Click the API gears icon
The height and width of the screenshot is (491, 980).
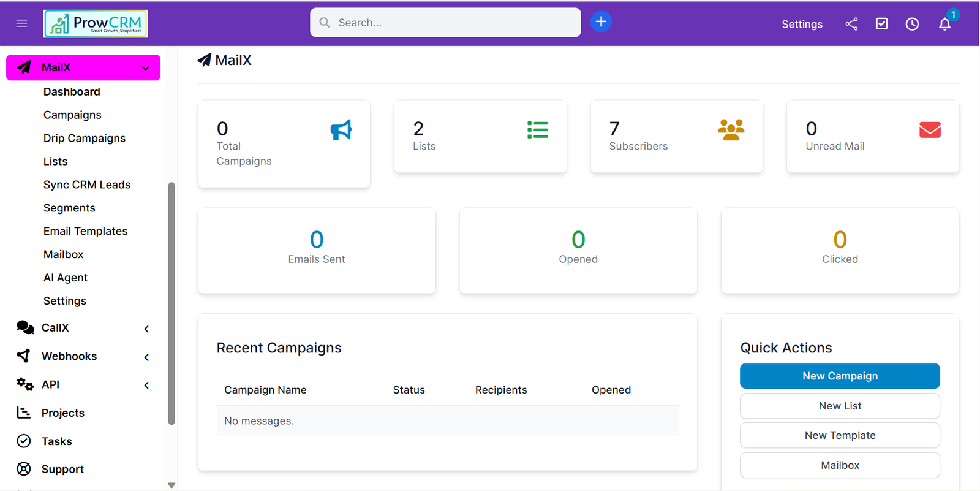click(25, 384)
